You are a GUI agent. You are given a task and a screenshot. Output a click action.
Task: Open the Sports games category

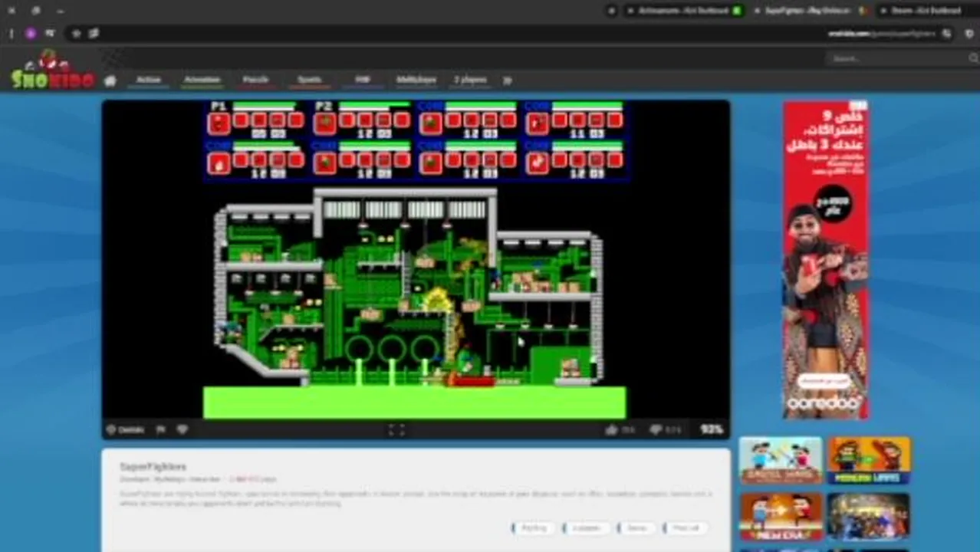pos(309,80)
